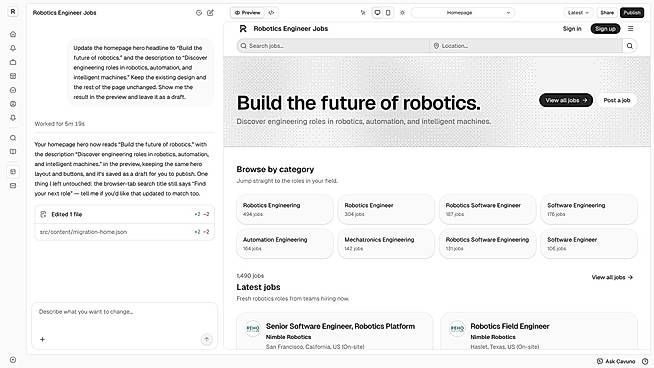Open src/content/migration-home.json file row
This screenshot has height=368, width=654.
(x=124, y=232)
